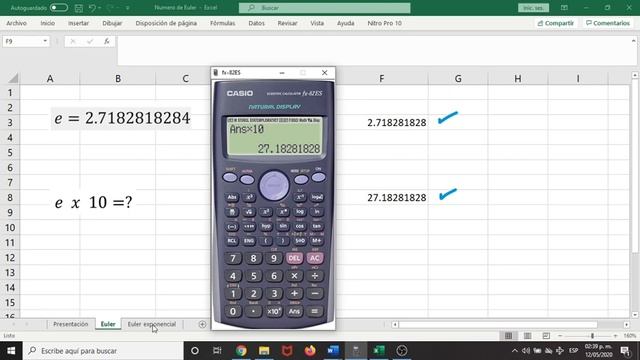Click the calculator DEL key

(x=294, y=258)
